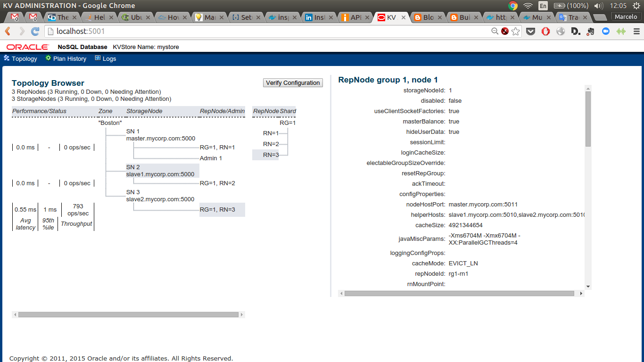
Task: Click the zoom magnifier icon in address bar
Action: (495, 32)
